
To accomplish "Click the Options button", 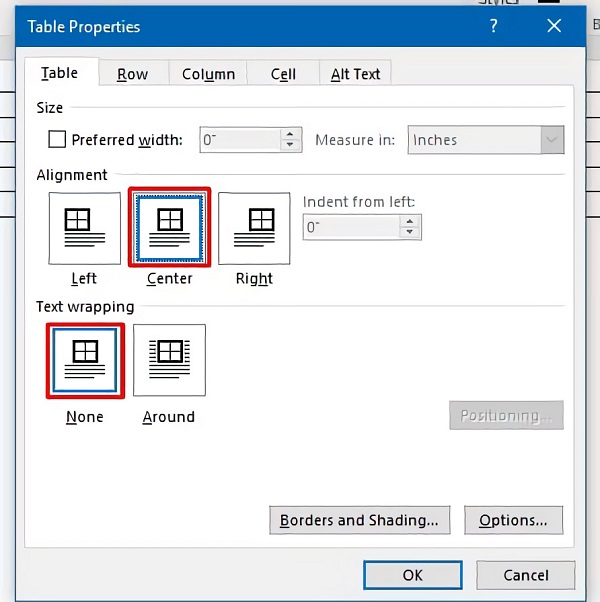I will click(513, 520).
